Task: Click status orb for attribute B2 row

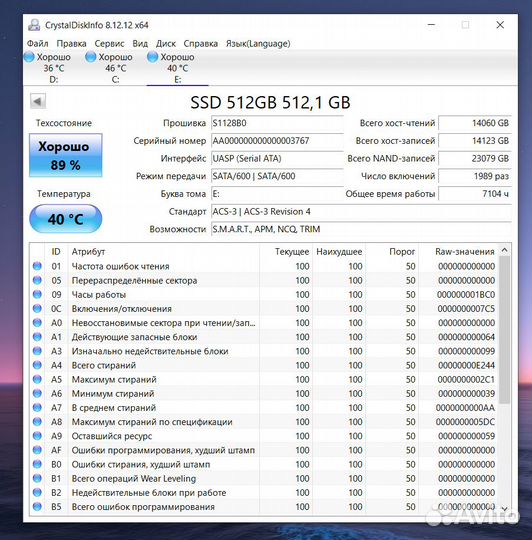Action: point(37,492)
